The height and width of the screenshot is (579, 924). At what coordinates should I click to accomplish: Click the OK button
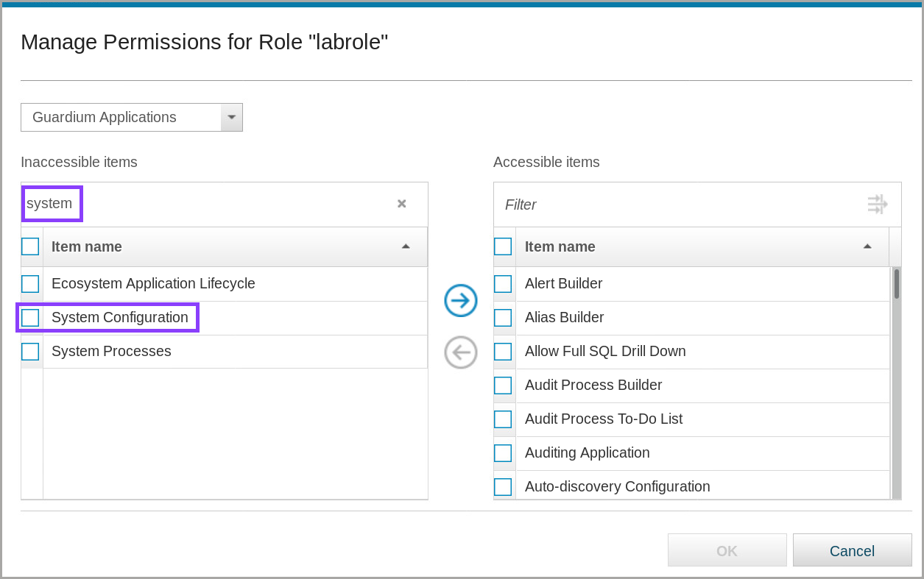pyautogui.click(x=727, y=550)
